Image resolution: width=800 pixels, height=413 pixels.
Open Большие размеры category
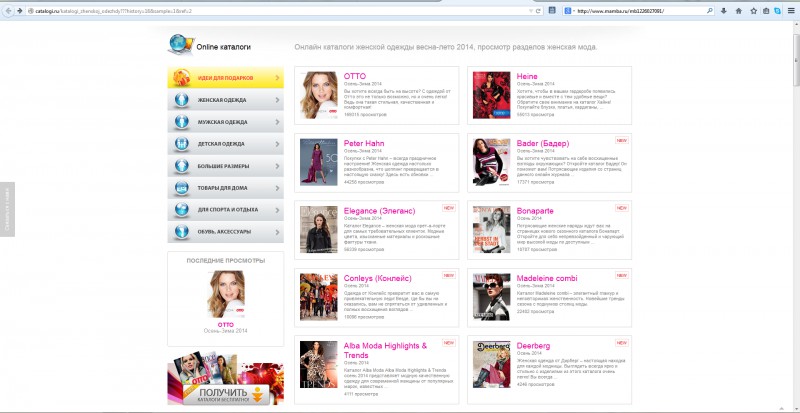[x=226, y=166]
